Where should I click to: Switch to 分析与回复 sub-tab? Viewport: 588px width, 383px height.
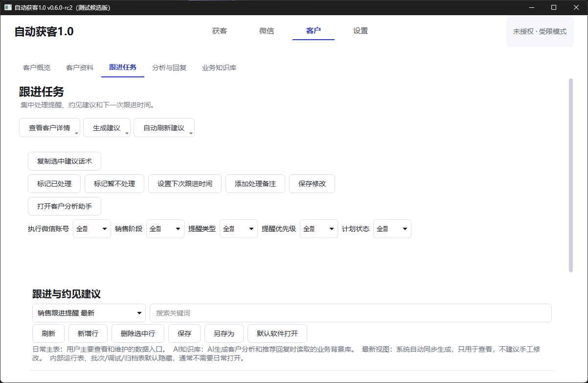(x=169, y=68)
